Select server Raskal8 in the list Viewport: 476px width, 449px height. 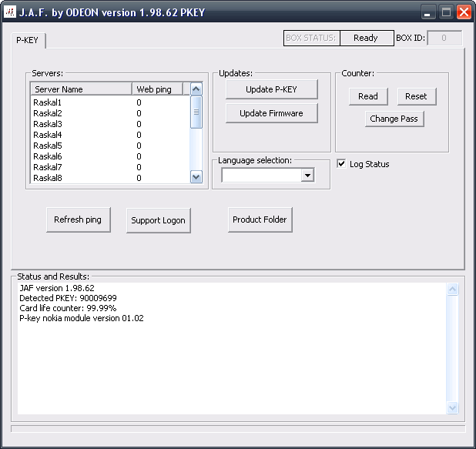(110, 178)
